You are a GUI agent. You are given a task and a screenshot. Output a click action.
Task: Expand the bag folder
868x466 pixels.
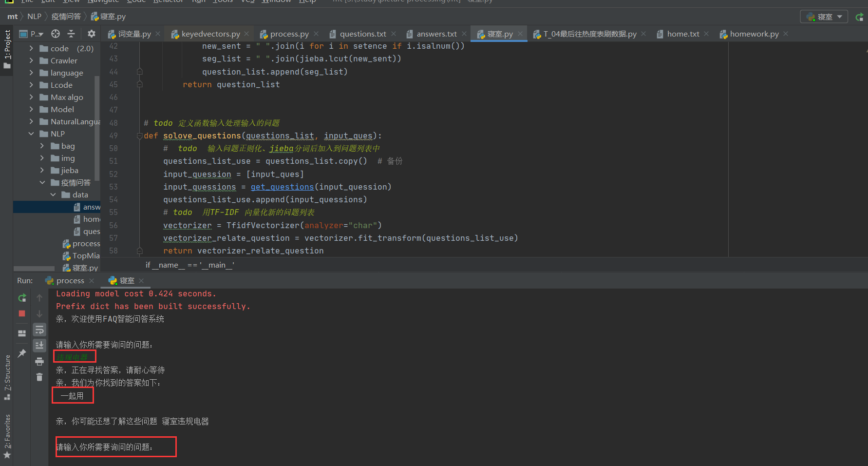point(42,146)
